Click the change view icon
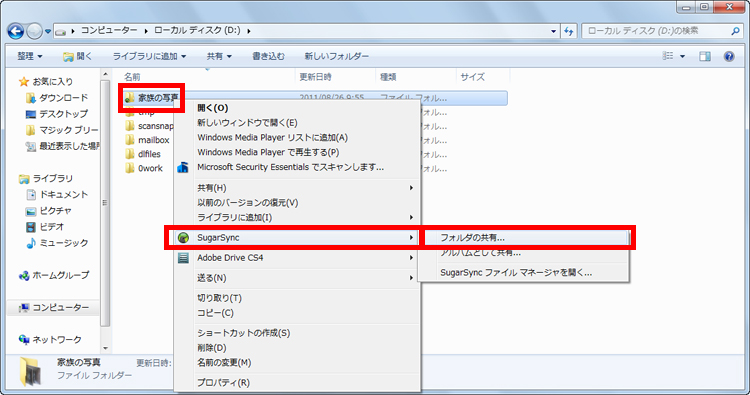This screenshot has width=750, height=395. coord(668,56)
